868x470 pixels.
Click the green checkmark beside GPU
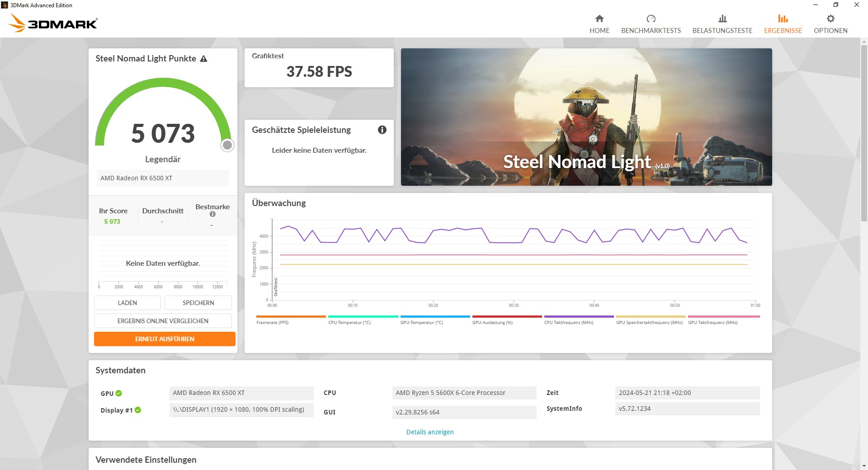click(x=118, y=393)
